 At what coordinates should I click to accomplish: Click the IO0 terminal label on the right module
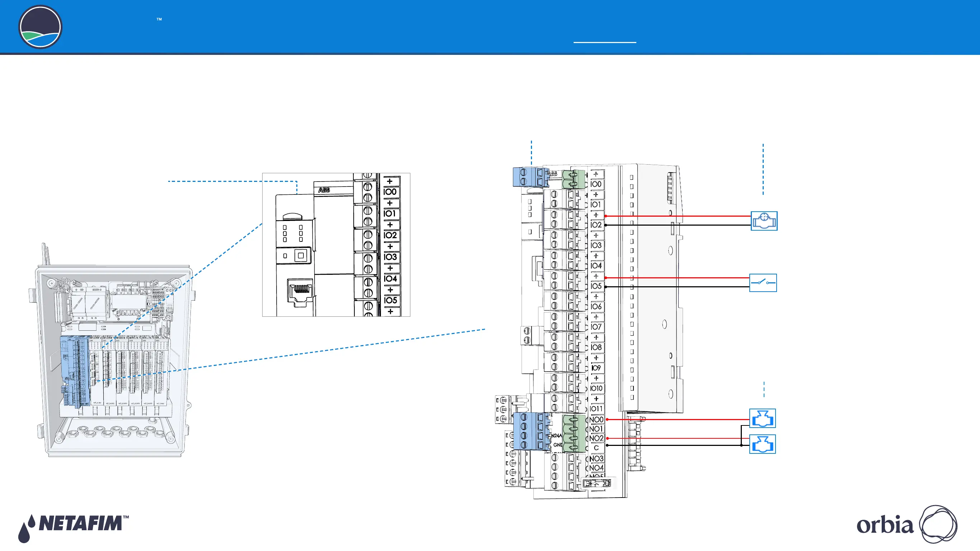click(596, 184)
